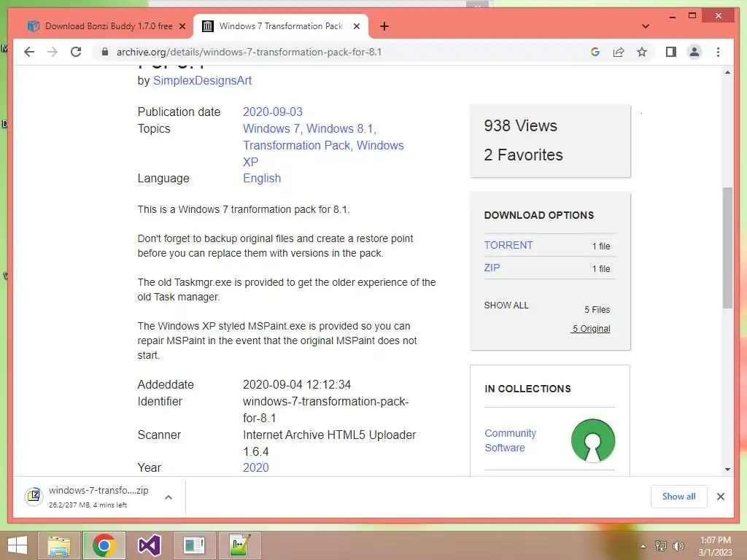Open Google search side icon in address bar
This screenshot has width=747, height=560.
coord(595,52)
